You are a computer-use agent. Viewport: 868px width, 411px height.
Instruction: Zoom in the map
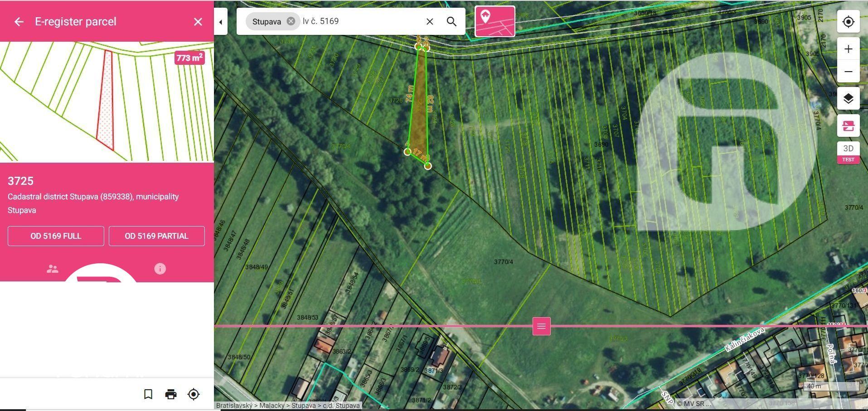tap(848, 49)
